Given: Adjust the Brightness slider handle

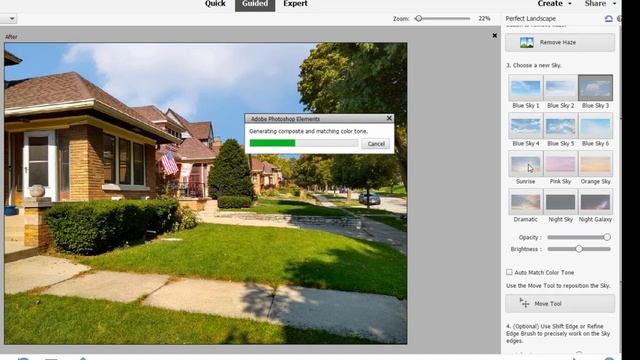Looking at the screenshot, I should click(579, 249).
